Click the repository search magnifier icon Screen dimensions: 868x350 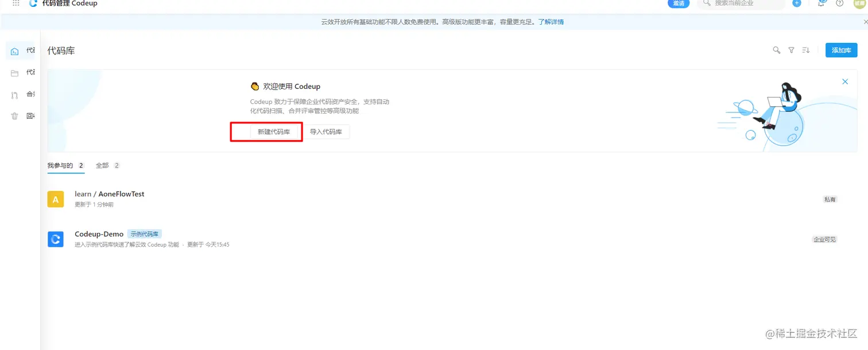coord(776,50)
